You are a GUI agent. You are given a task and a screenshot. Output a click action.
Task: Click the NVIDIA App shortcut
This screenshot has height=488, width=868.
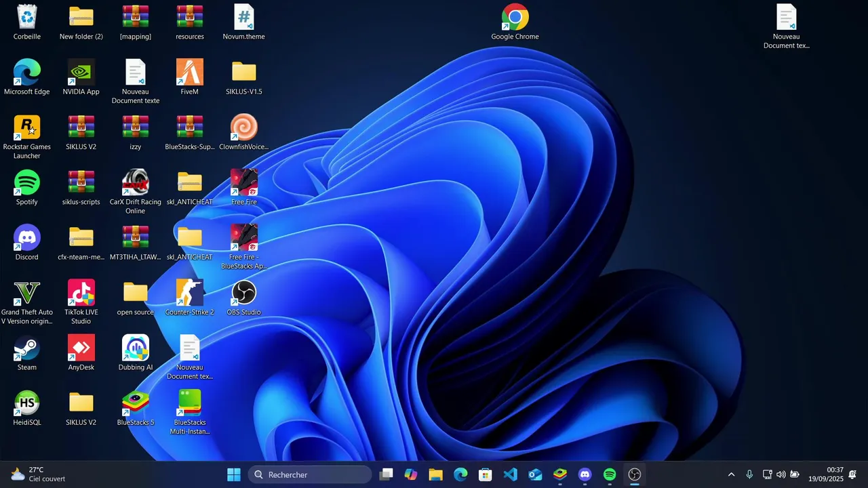click(81, 72)
